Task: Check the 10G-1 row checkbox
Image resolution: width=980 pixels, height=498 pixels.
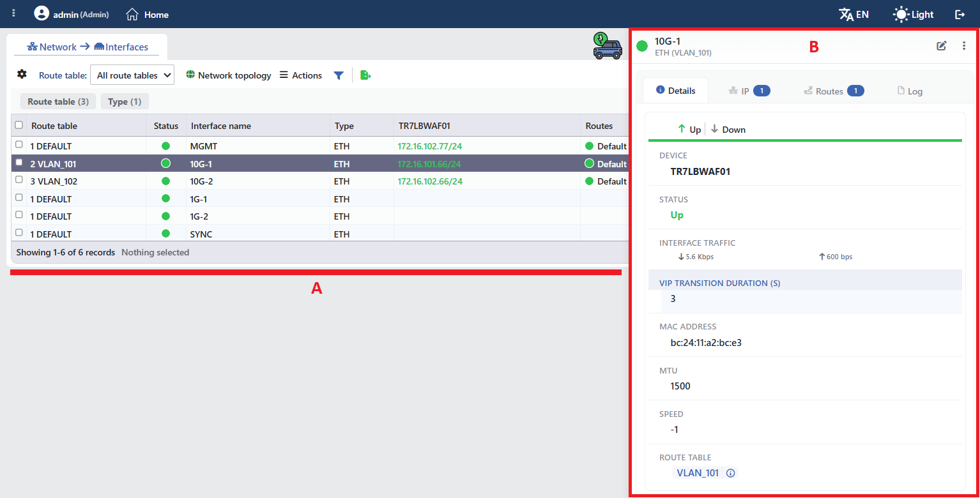Action: coord(19,163)
